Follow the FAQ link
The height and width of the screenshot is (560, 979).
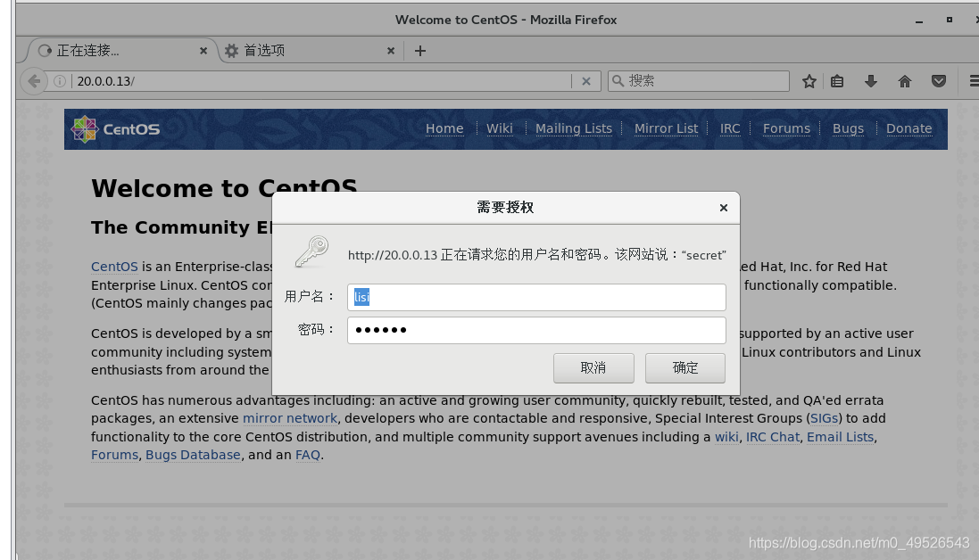click(308, 456)
